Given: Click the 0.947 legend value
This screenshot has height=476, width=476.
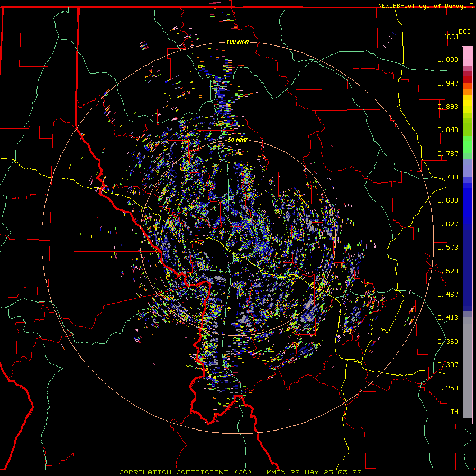Looking at the screenshot, I should (448, 83).
